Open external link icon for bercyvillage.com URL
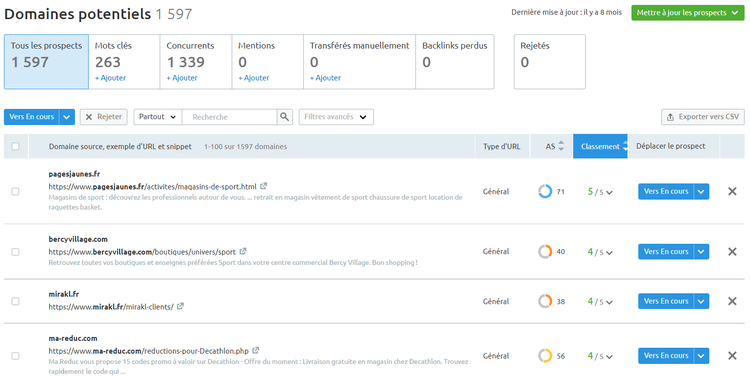750x386 pixels. tap(243, 251)
